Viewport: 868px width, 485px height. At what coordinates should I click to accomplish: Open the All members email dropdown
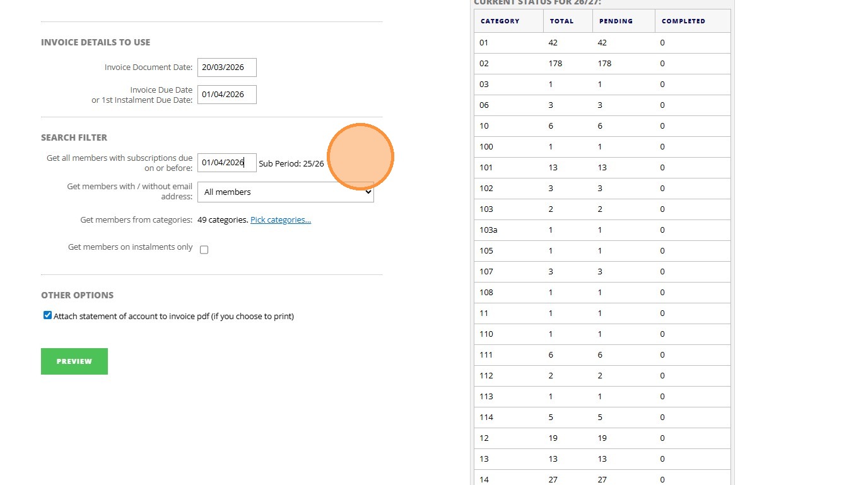285,192
